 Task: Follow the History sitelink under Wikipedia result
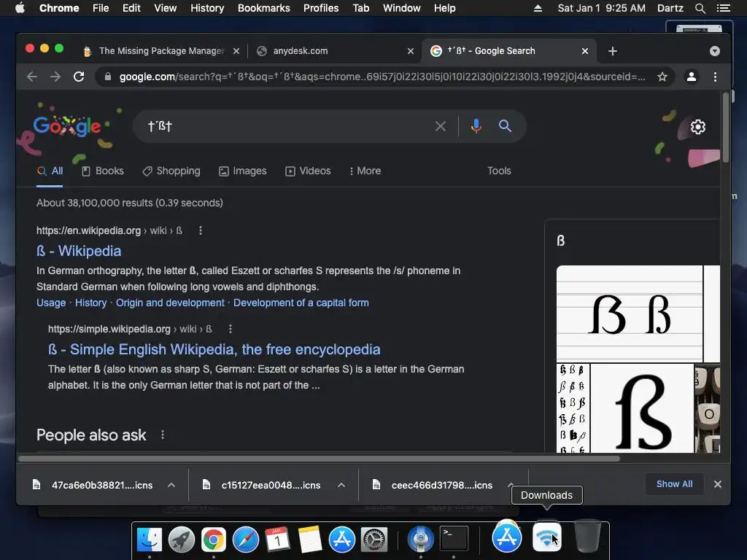coord(90,303)
